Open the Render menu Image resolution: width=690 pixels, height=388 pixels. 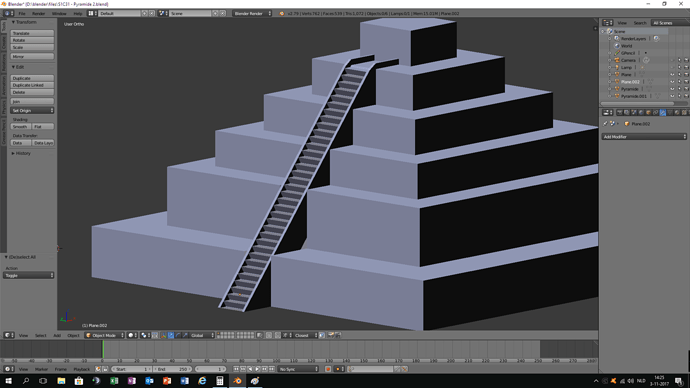[x=38, y=14]
